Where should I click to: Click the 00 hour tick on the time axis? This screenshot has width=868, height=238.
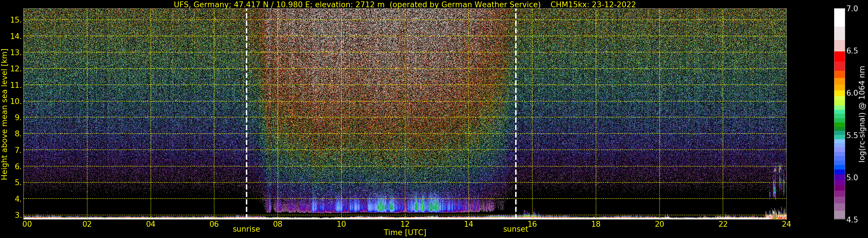27,224
